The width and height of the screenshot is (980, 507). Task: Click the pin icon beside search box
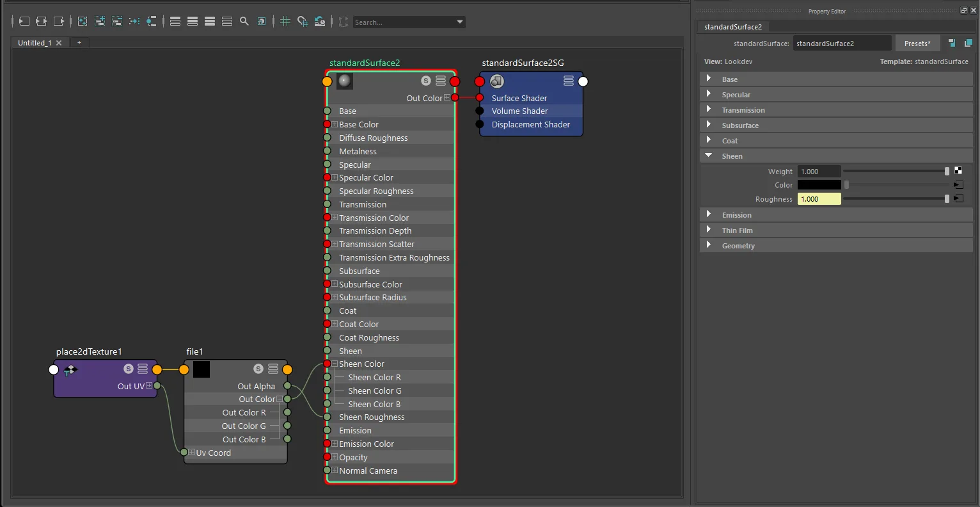[344, 22]
